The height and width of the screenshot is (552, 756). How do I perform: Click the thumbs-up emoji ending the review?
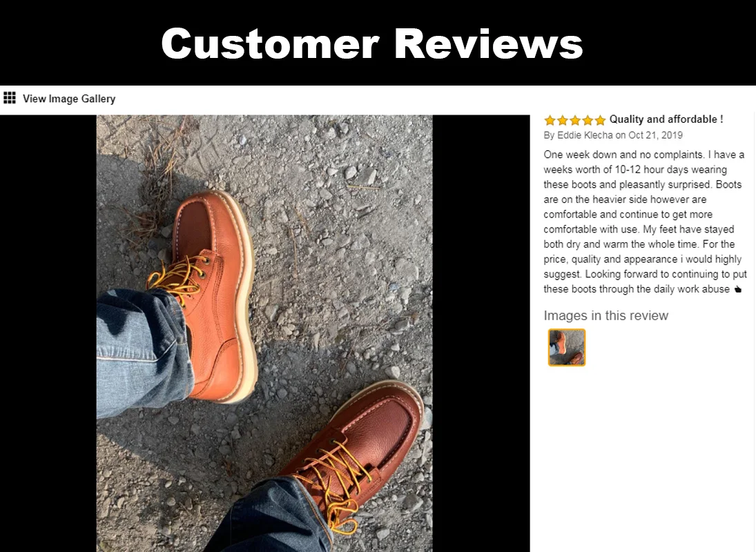pyautogui.click(x=737, y=290)
